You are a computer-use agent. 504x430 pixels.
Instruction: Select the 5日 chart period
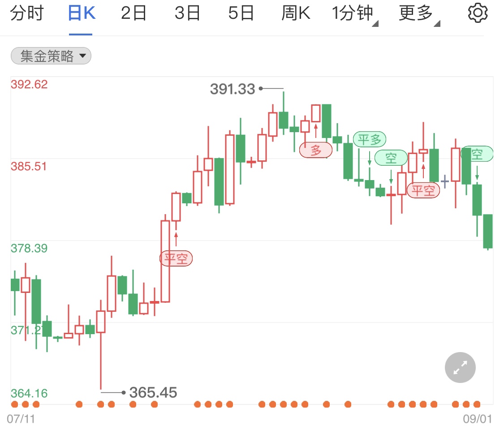pos(241,13)
